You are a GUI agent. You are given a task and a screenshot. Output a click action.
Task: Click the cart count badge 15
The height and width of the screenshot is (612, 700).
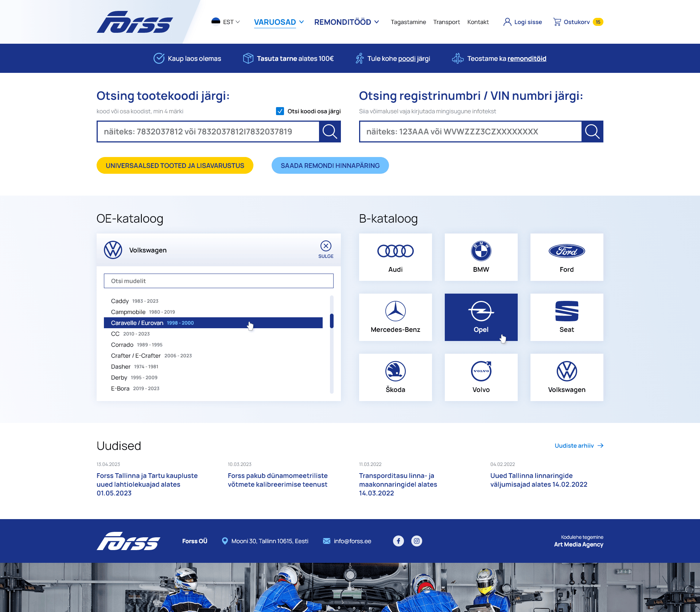(598, 22)
